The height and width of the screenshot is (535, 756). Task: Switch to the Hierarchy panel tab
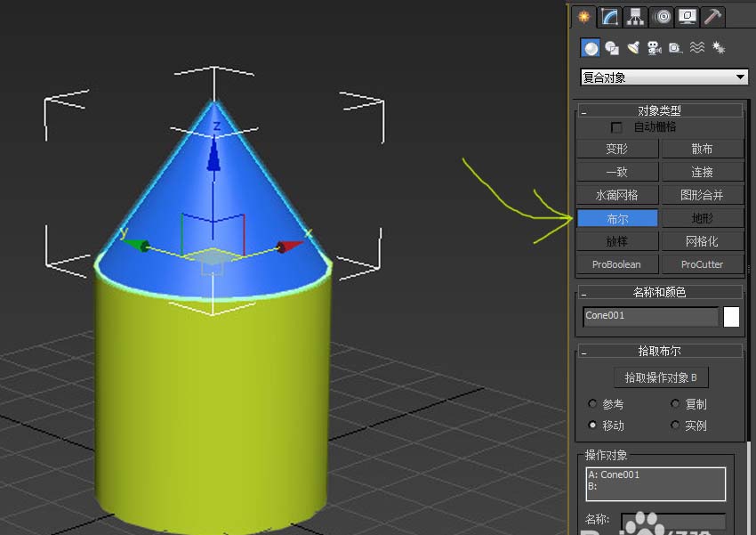pos(635,16)
